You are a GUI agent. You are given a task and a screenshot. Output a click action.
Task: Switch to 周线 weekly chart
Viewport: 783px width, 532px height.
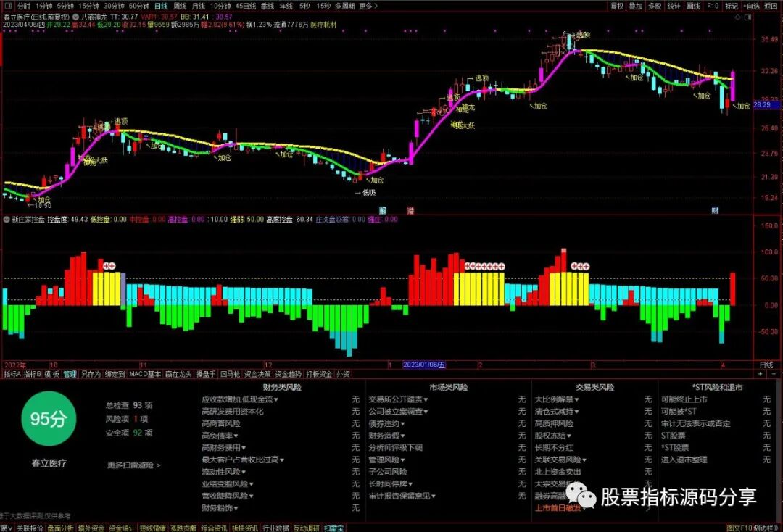[179, 6]
